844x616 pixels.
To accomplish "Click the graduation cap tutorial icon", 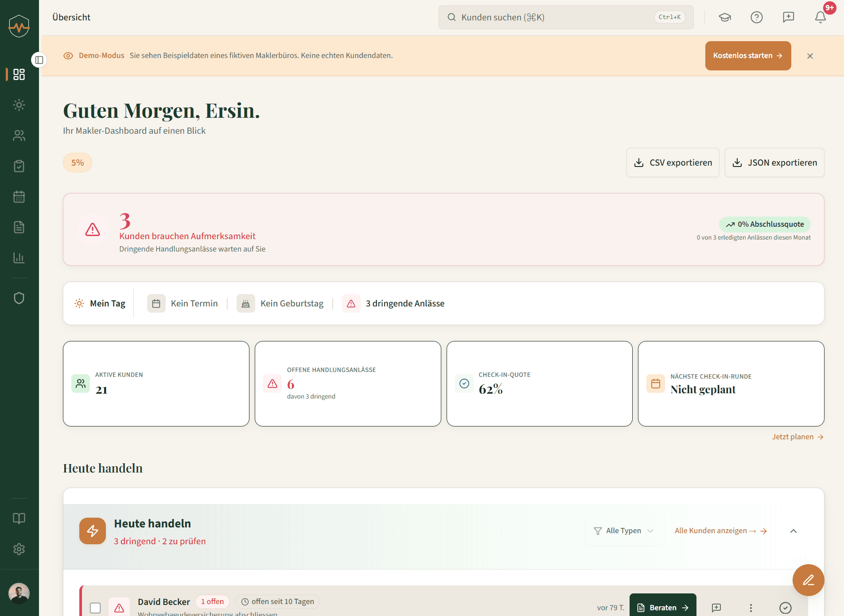I will [x=725, y=17].
